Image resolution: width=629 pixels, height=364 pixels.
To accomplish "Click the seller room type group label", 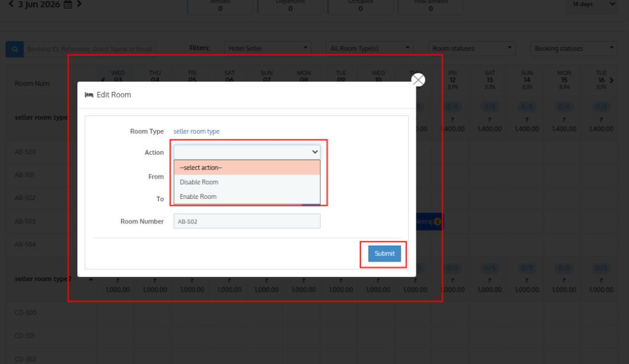I will pos(41,117).
